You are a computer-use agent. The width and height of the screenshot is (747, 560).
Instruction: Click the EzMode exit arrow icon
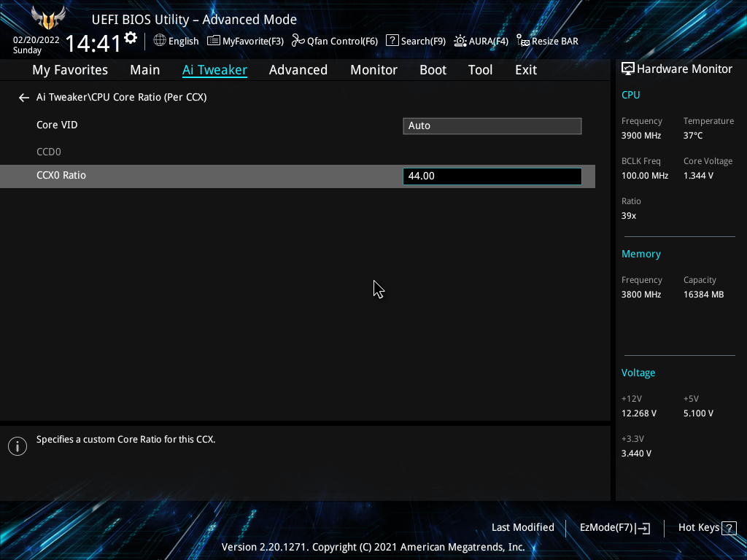coord(643,528)
